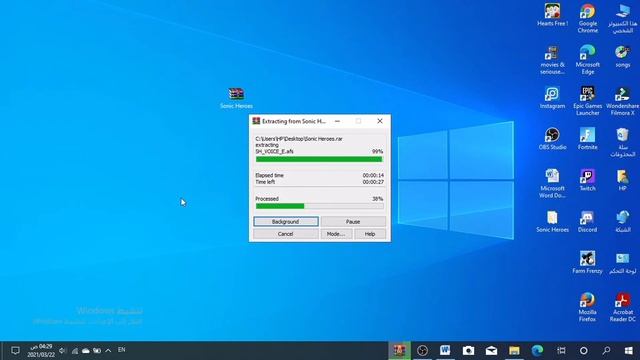This screenshot has height=360, width=640.
Task: Select the Google Chrome desktop shortcut
Action: pyautogui.click(x=587, y=18)
